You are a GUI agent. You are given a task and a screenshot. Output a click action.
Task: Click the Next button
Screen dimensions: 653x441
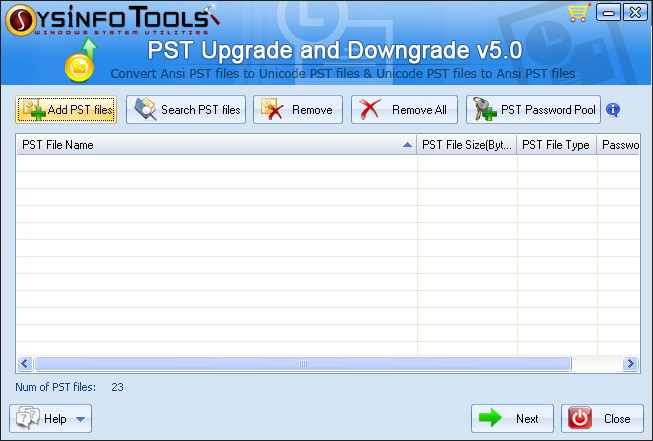512,419
